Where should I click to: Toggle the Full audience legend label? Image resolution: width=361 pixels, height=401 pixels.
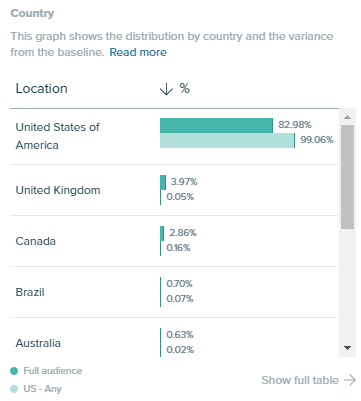[53, 371]
